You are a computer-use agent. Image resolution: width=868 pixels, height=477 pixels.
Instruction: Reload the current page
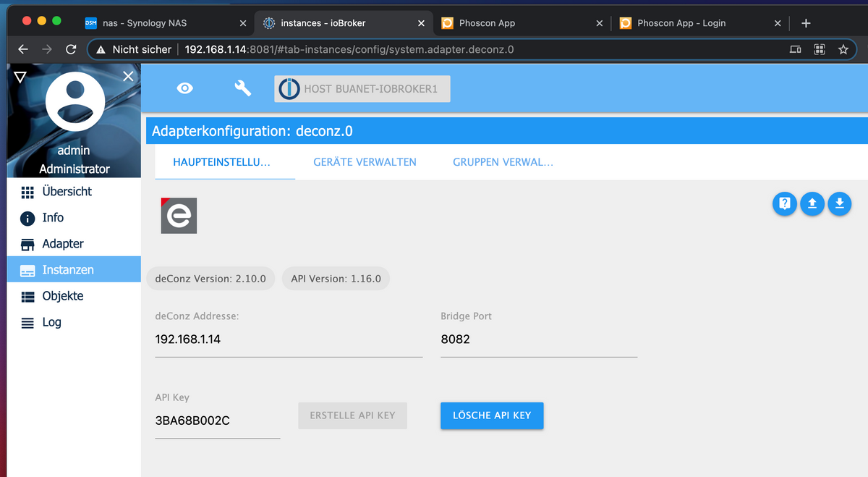tap(71, 50)
